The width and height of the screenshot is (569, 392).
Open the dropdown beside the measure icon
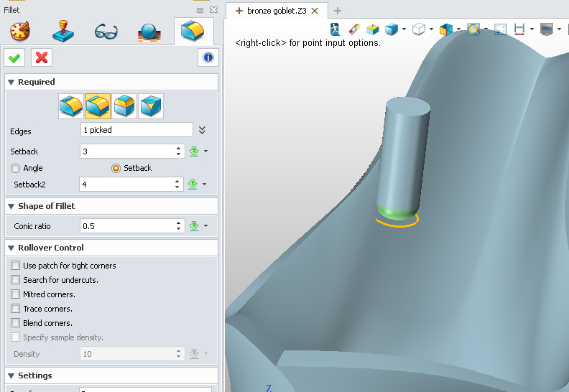(532, 29)
